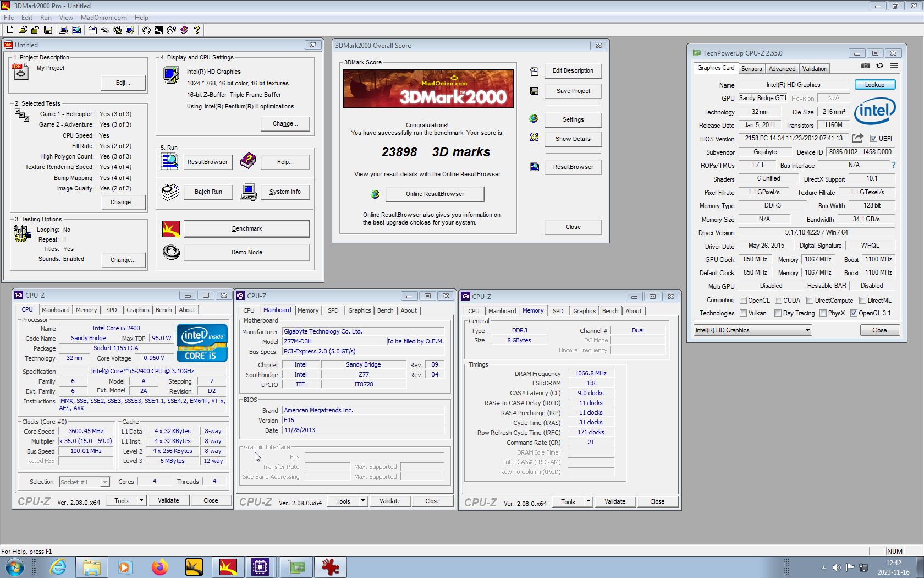
Task: Click the System Info computer toolbar icon
Action: (64, 30)
